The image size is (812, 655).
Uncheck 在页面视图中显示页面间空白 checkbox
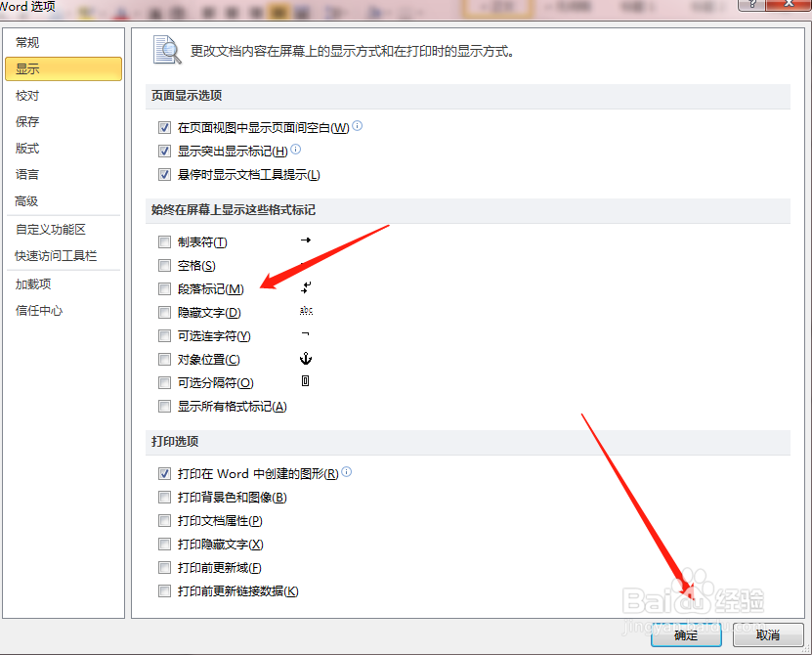164,127
